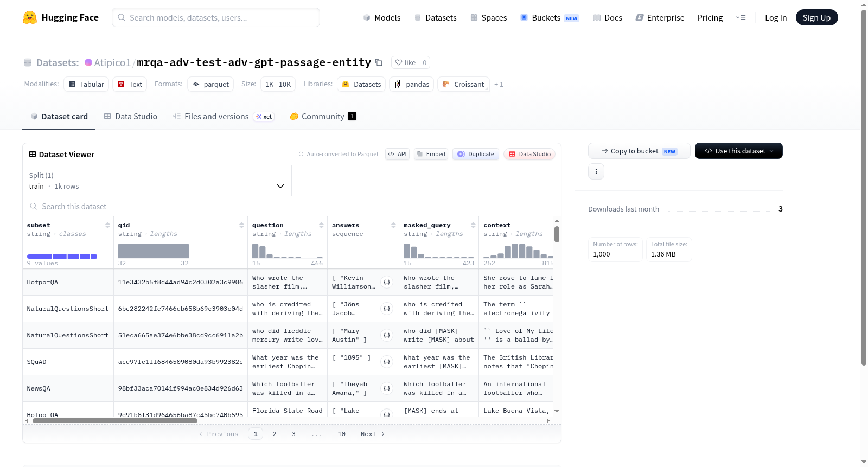Click the Tabular modality tag
868x467 pixels.
[x=86, y=84]
